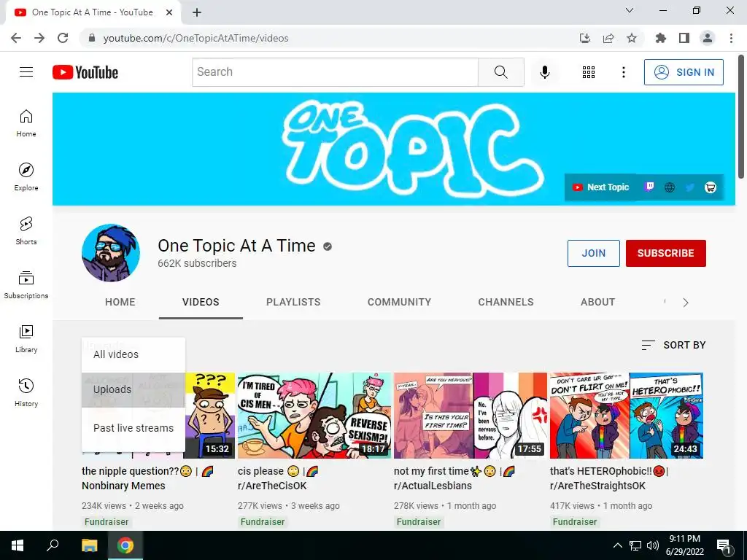Reload the page
This screenshot has width=747, height=560.
click(x=63, y=38)
